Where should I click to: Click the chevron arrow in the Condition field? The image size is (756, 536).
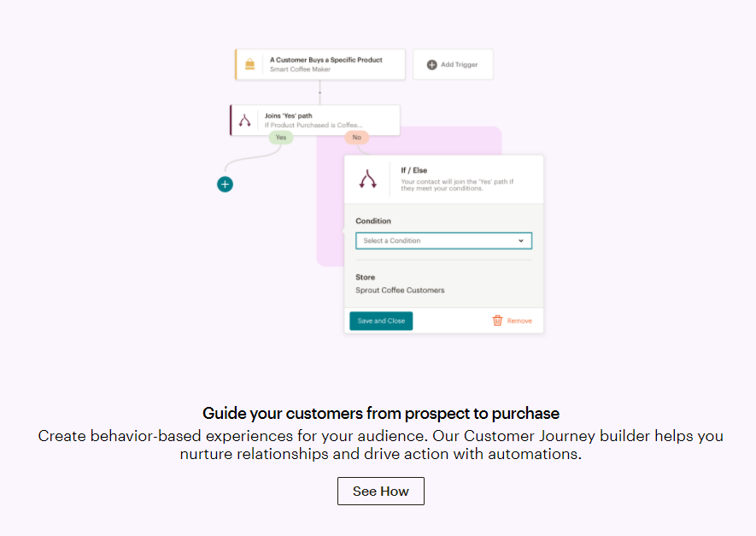pos(521,241)
